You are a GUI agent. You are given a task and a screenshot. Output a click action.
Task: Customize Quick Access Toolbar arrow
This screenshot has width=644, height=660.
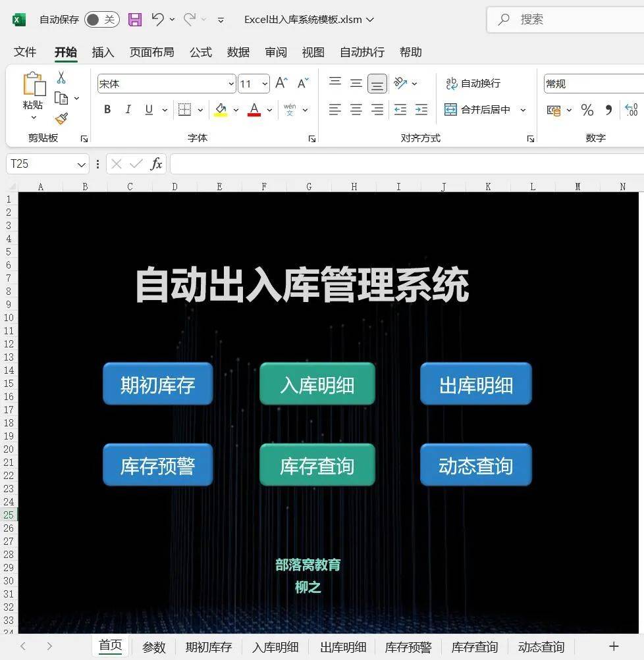point(221,20)
